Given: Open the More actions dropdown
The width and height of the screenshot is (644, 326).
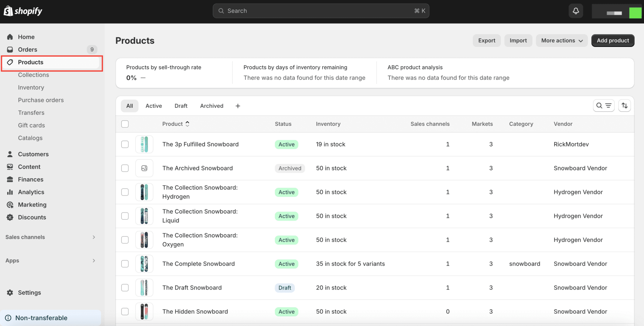Looking at the screenshot, I should coord(562,41).
